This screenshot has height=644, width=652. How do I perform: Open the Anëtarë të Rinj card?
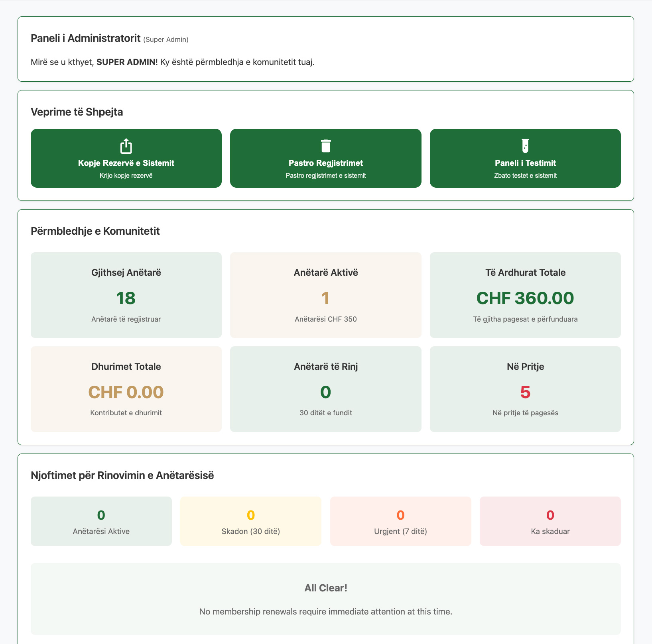click(326, 389)
